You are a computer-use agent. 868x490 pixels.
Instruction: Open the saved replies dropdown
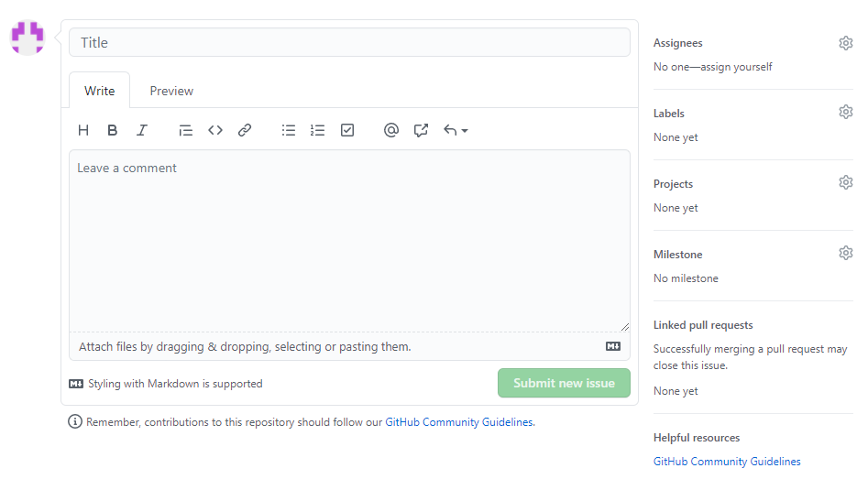tap(456, 130)
